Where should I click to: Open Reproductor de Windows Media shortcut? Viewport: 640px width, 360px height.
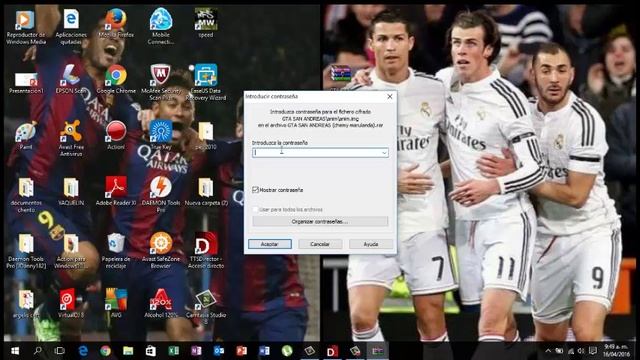click(26, 27)
